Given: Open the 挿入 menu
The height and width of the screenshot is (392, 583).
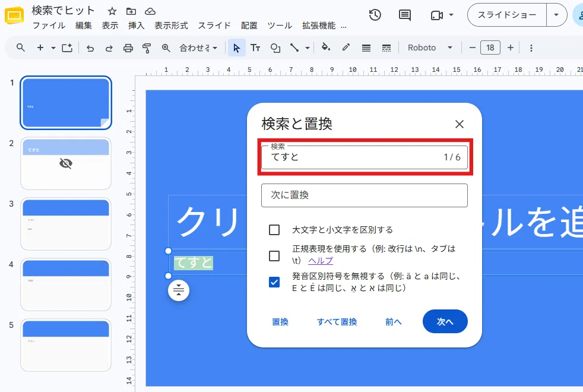Looking at the screenshot, I should (x=136, y=26).
